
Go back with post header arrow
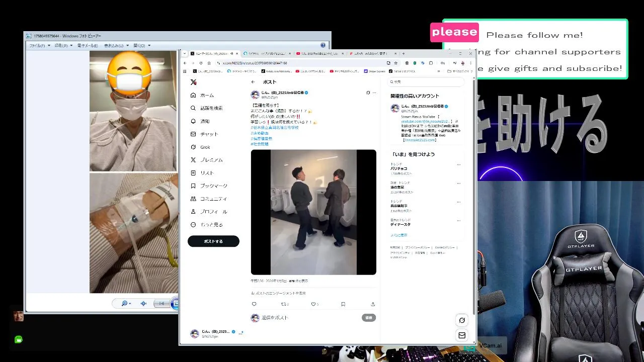click(x=253, y=82)
